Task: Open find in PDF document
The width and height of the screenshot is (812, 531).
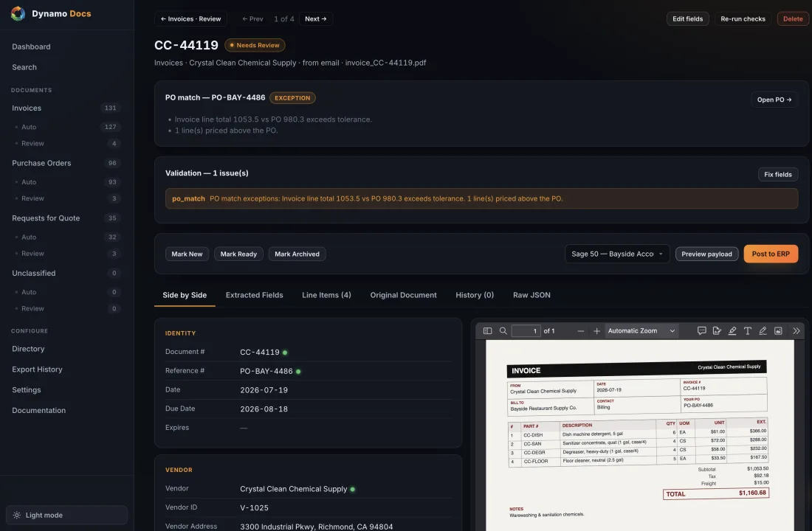Action: pos(503,330)
